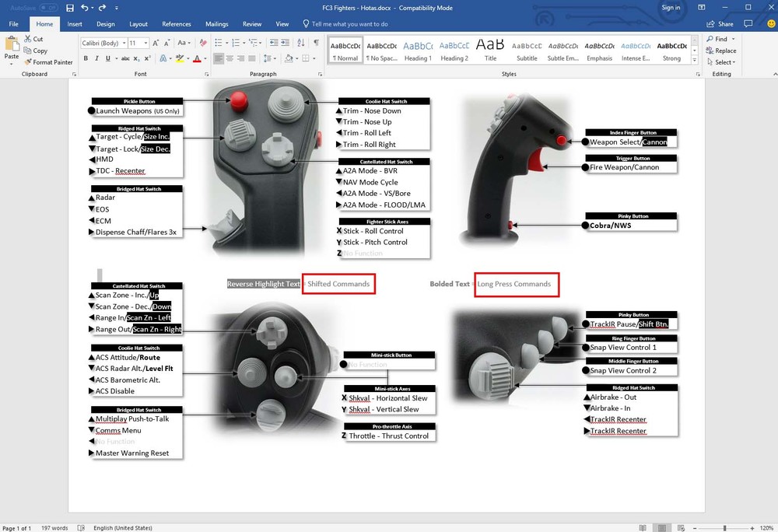Apply the Text Highlight Color

[179, 58]
